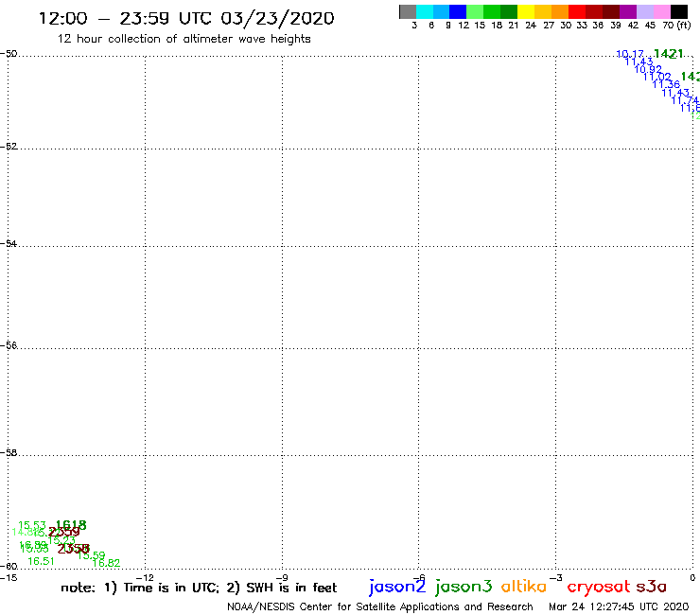700x615 pixels.
Task: Click the light blue swatch in the color scale
Action: coord(442,11)
